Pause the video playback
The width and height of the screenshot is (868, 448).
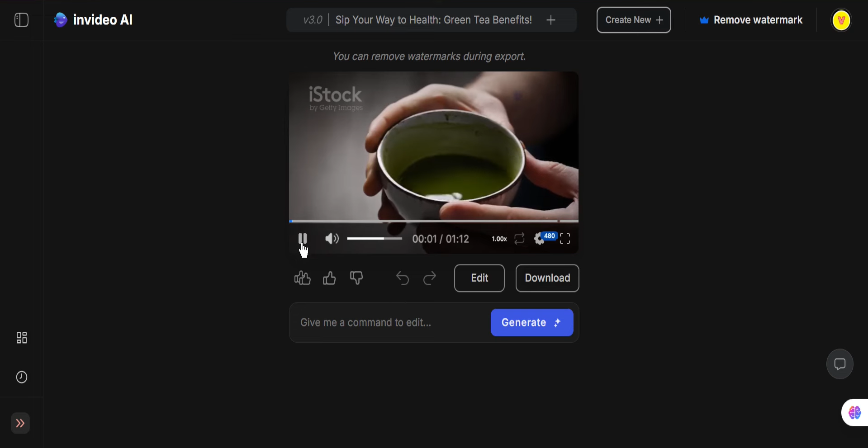[x=303, y=239]
